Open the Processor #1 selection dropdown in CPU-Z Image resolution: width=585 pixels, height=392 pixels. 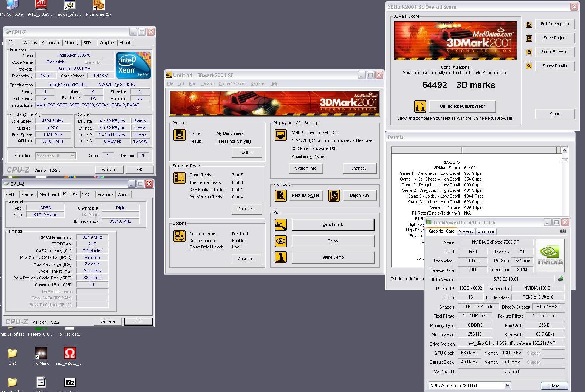click(x=73, y=156)
